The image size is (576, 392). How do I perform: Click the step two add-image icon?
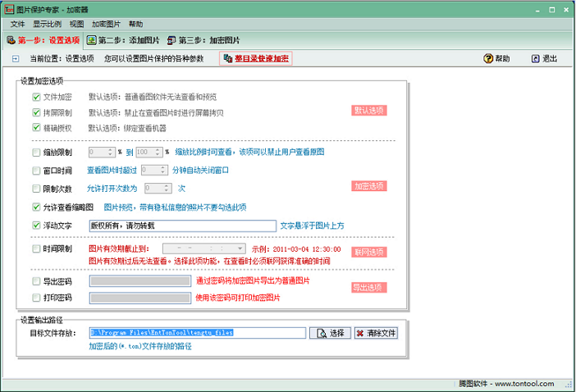tap(91, 40)
